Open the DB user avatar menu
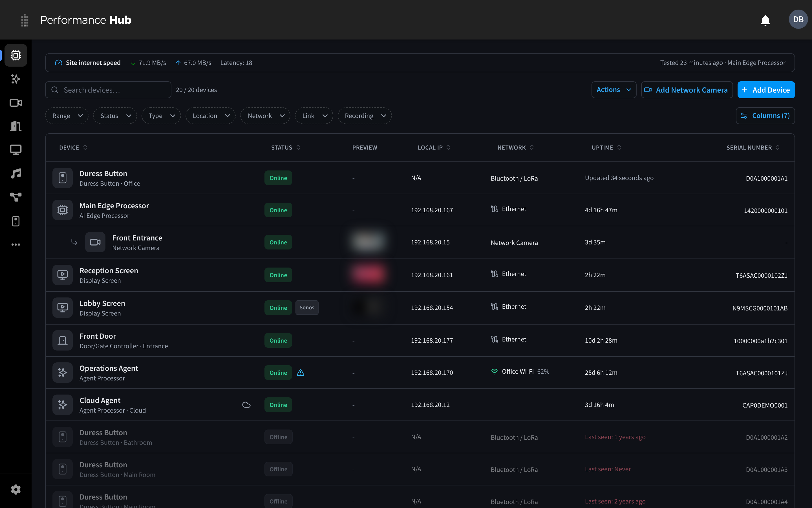The image size is (812, 508). coord(798,19)
